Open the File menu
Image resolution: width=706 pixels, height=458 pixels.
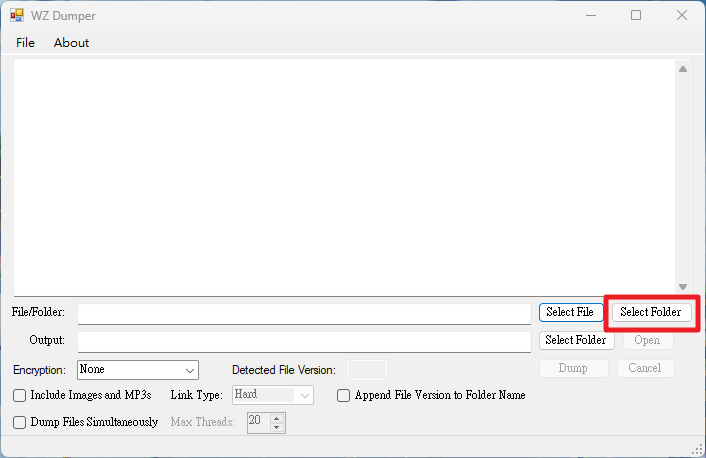(25, 43)
